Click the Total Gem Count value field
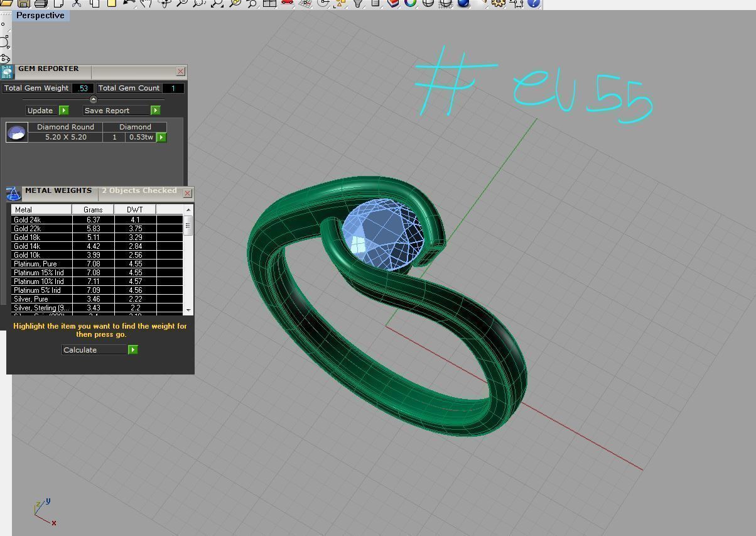This screenshot has height=536, width=756. click(173, 89)
